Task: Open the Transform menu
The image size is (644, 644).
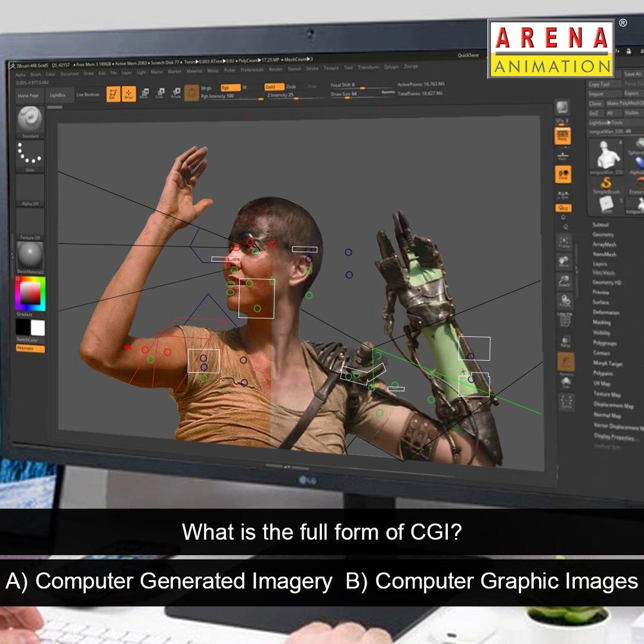Action: pyautogui.click(x=368, y=67)
